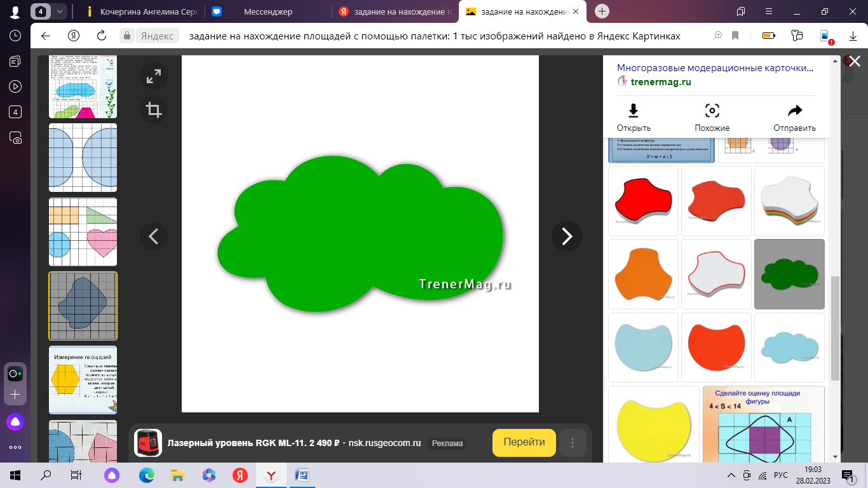Viewport: 868px width, 488px height.
Task: Expand the image to fullscreen
Action: 154,77
